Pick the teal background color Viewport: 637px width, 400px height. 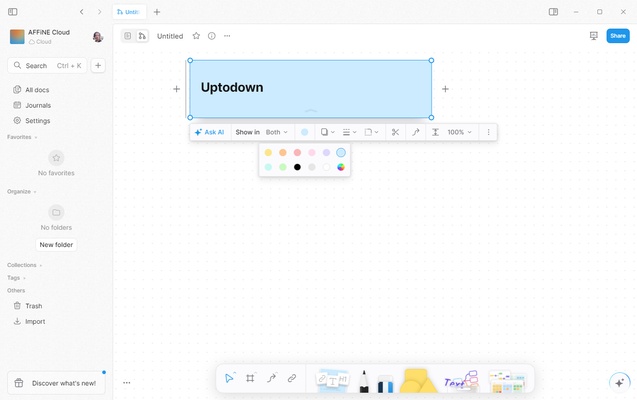tap(268, 167)
